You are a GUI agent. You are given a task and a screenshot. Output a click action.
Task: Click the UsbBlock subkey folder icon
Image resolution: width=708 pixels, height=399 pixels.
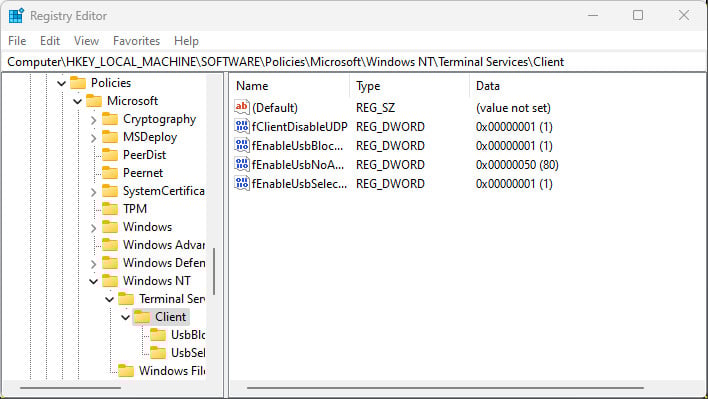158,335
